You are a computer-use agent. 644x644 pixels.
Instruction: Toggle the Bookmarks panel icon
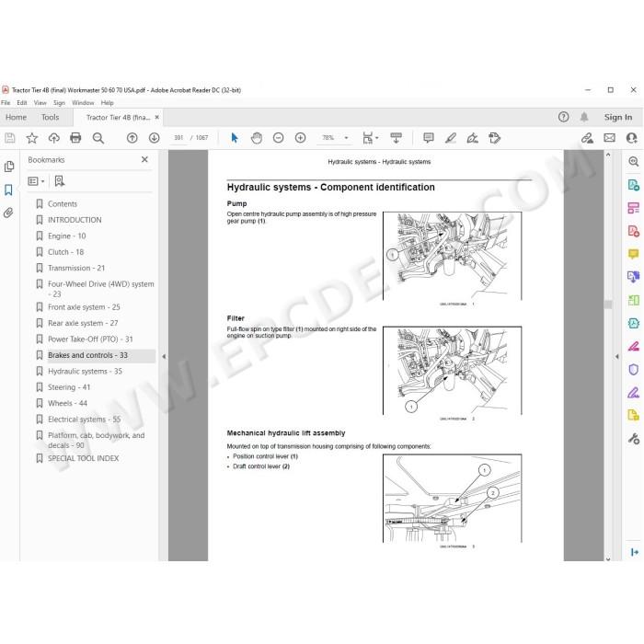[8, 190]
